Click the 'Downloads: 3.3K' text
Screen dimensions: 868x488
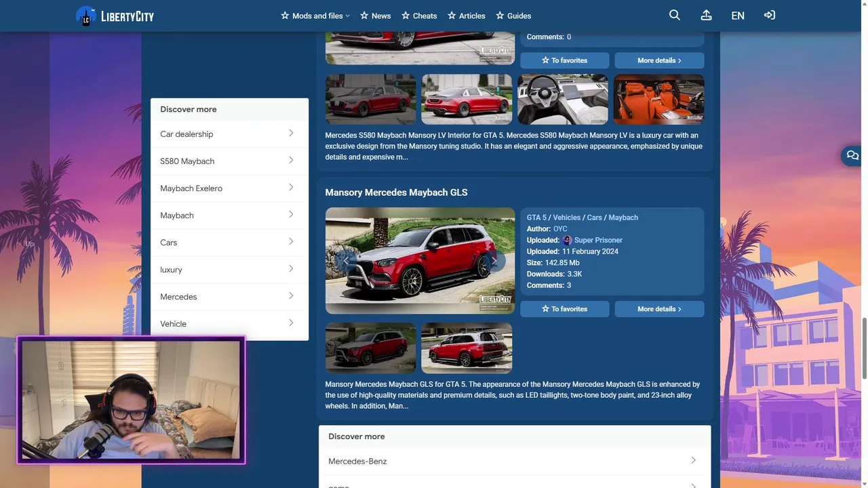(554, 274)
